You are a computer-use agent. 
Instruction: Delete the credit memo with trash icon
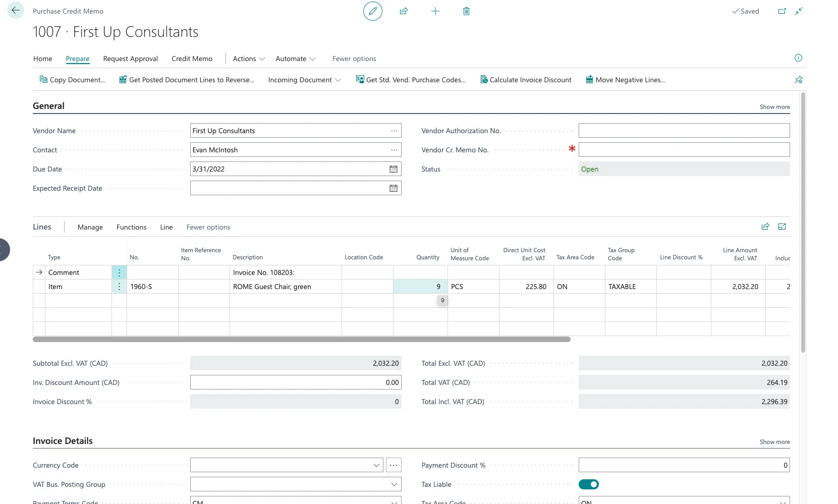coord(466,11)
